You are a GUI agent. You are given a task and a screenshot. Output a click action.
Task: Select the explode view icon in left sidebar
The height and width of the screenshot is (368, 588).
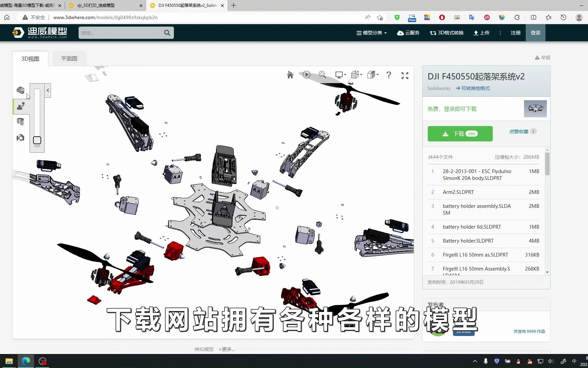click(x=20, y=106)
